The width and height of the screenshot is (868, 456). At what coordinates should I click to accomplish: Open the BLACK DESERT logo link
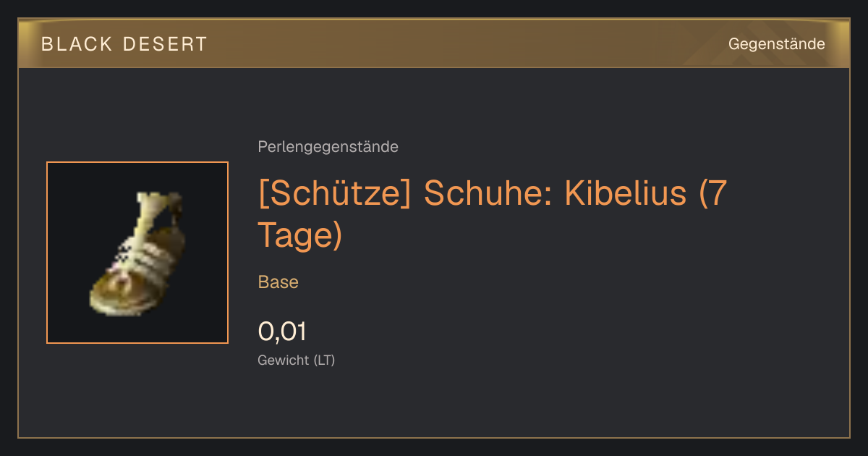tap(124, 44)
